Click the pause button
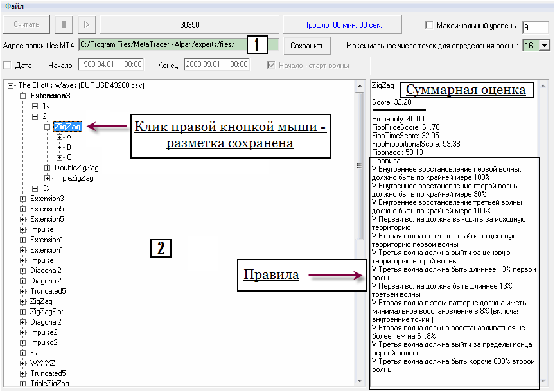Screen dimensions: 555x392 pyautogui.click(x=64, y=24)
